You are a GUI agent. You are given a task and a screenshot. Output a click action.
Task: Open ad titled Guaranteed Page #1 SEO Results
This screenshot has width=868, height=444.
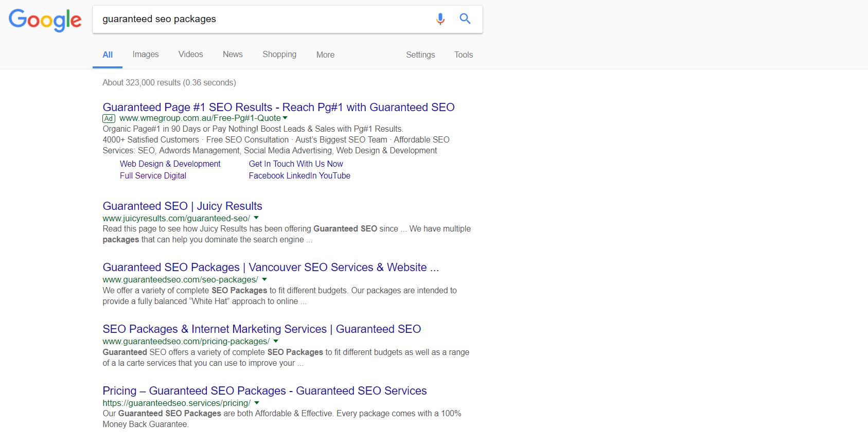tap(278, 107)
